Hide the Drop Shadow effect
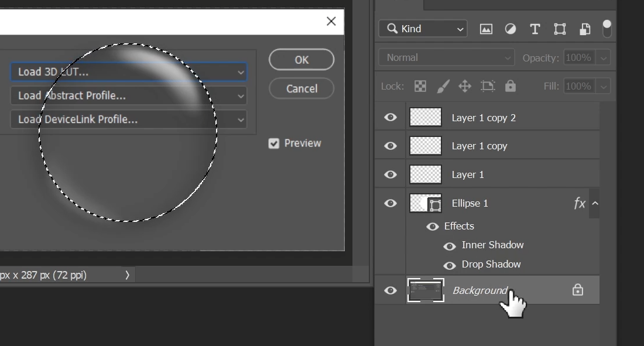Viewport: 644px width, 346px height. pos(449,265)
